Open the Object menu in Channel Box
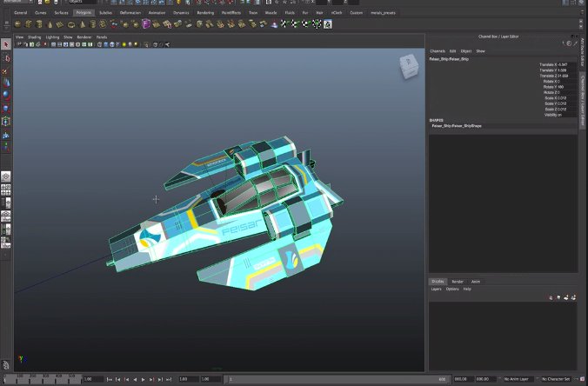Image resolution: width=588 pixels, height=386 pixels. 465,51
